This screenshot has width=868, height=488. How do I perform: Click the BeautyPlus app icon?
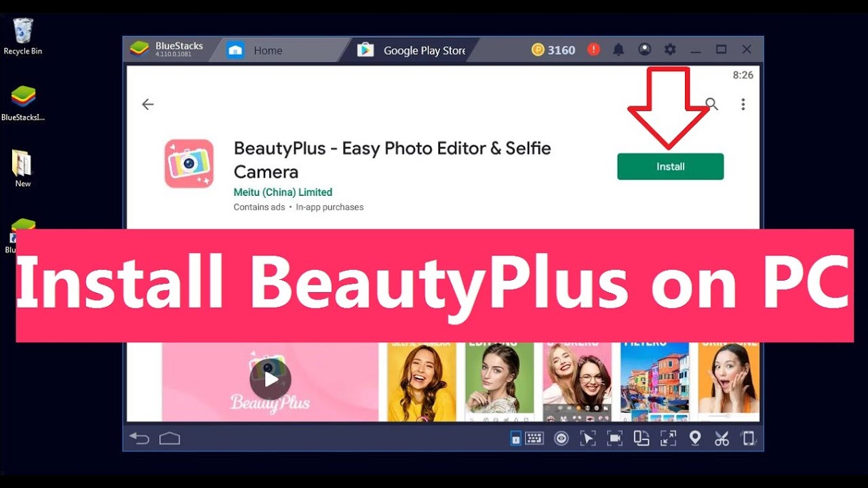coord(189,163)
